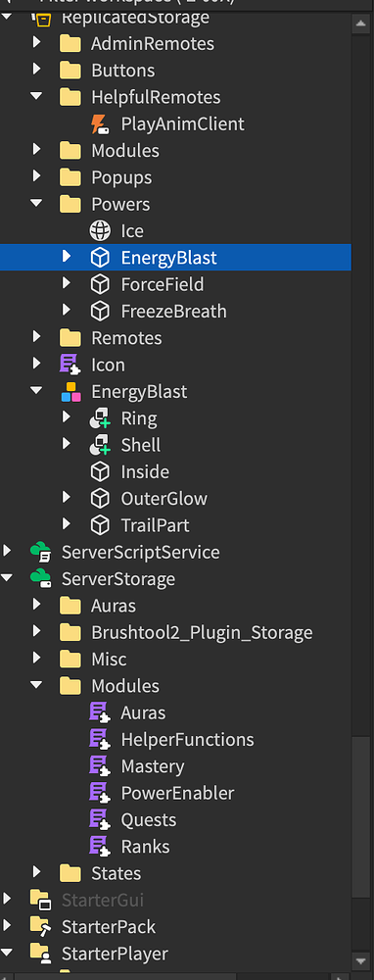
Task: Expand the TrailPart item
Action: (67, 525)
